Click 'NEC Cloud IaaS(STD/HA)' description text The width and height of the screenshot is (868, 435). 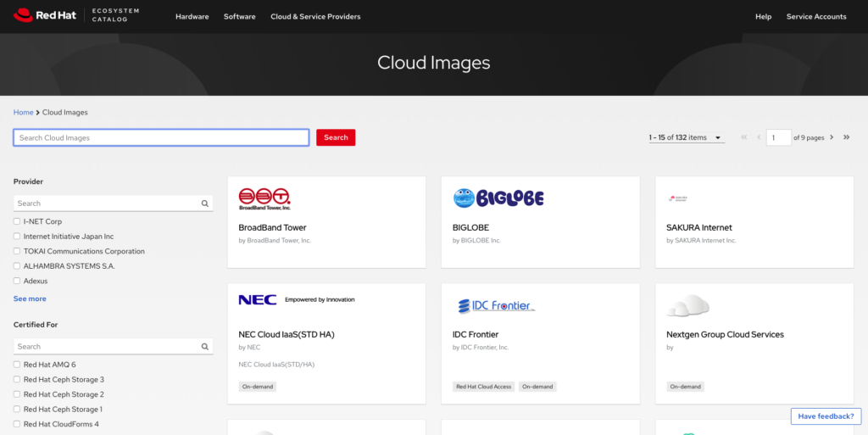tap(276, 365)
